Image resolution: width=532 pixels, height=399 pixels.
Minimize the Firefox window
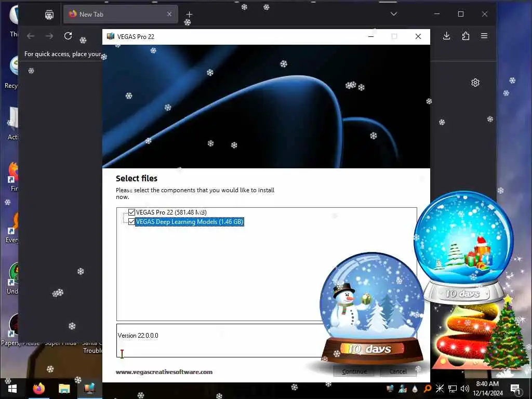[x=437, y=14]
